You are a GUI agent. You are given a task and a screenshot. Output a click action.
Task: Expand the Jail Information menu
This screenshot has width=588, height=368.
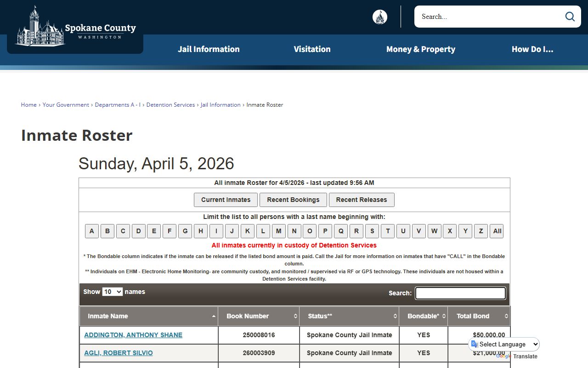(209, 49)
